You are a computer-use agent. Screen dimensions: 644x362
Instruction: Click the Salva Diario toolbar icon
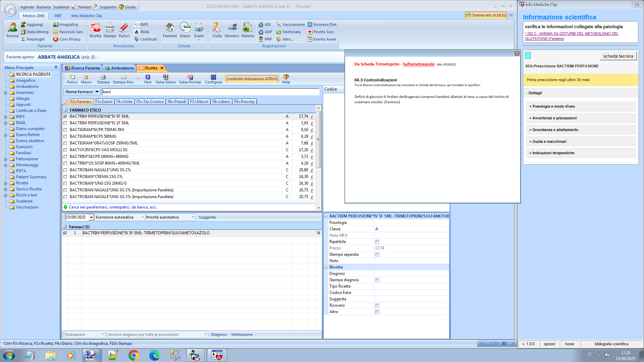(x=165, y=79)
